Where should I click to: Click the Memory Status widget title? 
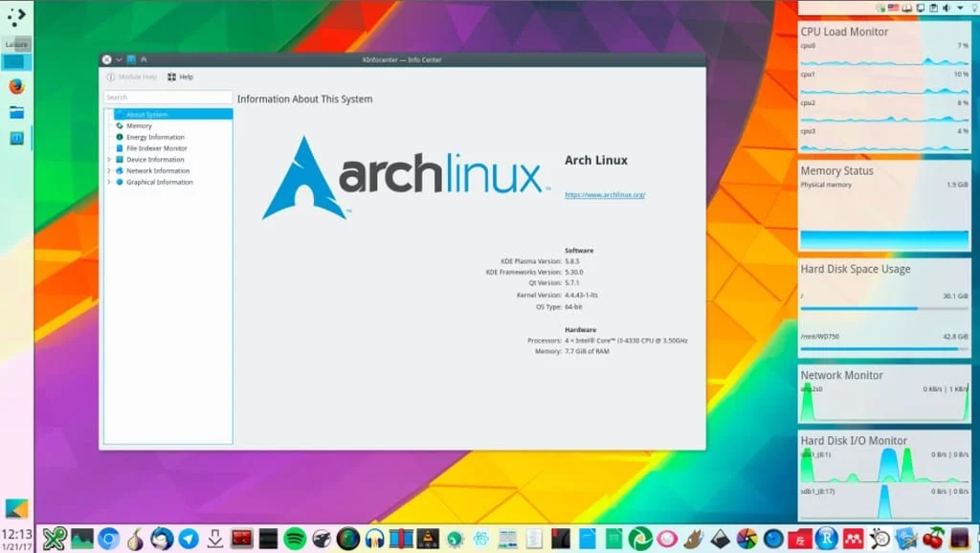[x=836, y=170]
